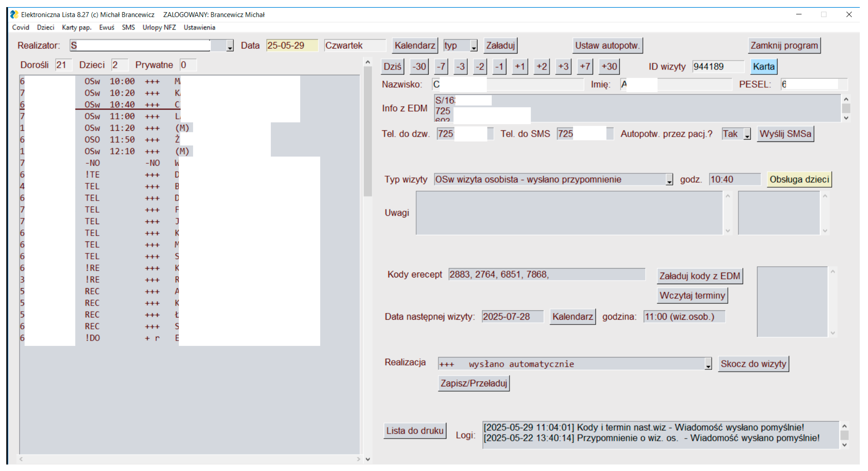Click Zapisz/Przeładuj button

pyautogui.click(x=473, y=383)
